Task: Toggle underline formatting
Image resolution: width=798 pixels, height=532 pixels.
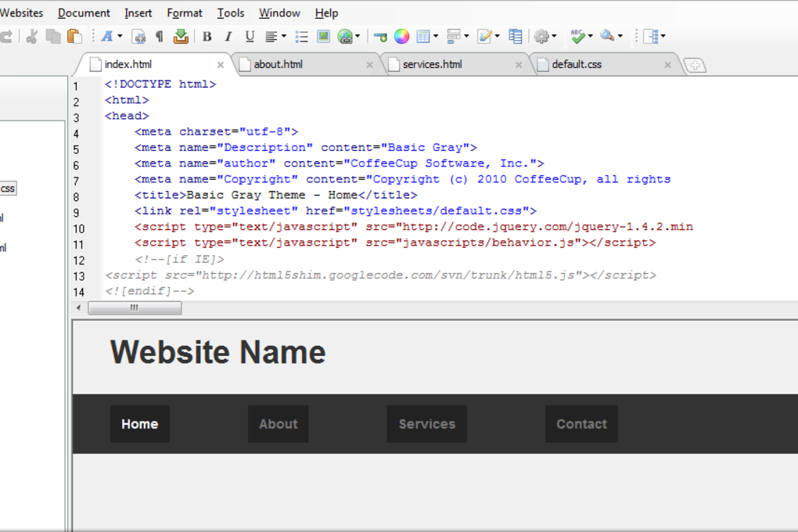Action: point(250,36)
